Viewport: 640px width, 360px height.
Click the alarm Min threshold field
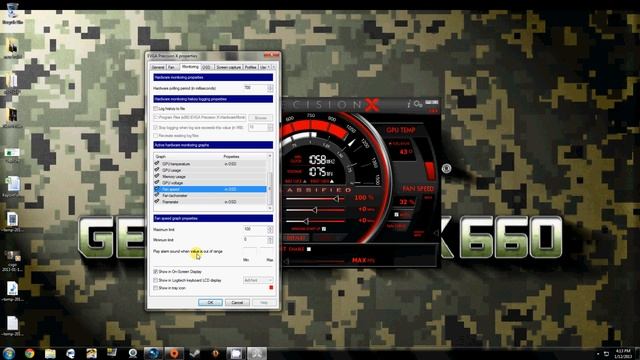tap(250, 251)
